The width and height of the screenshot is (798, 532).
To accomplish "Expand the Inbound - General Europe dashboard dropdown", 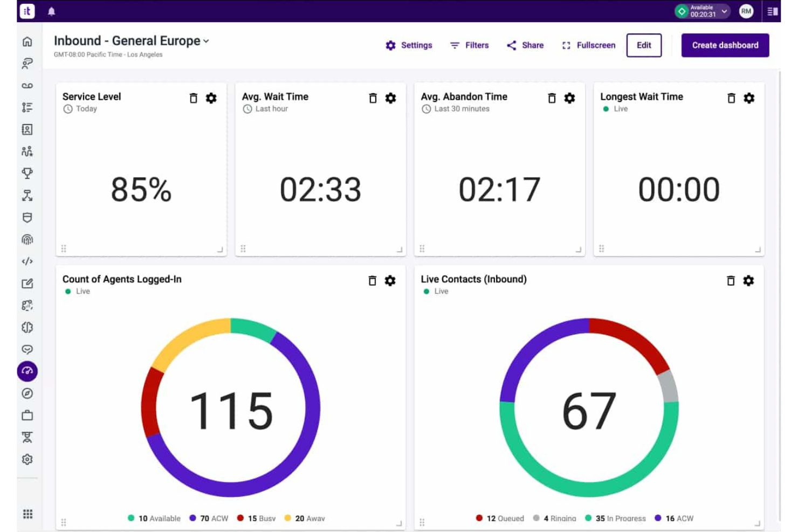I will pos(207,40).
